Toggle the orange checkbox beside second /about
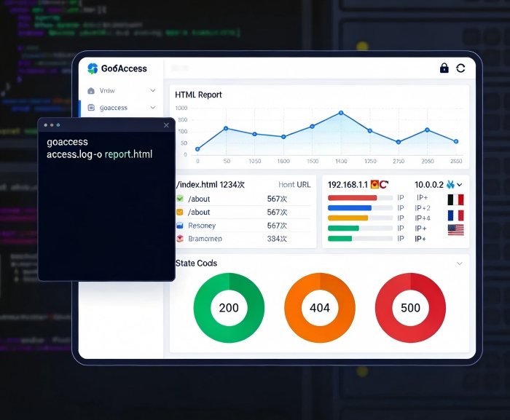Screen dimensions: 510x420 point(180,212)
